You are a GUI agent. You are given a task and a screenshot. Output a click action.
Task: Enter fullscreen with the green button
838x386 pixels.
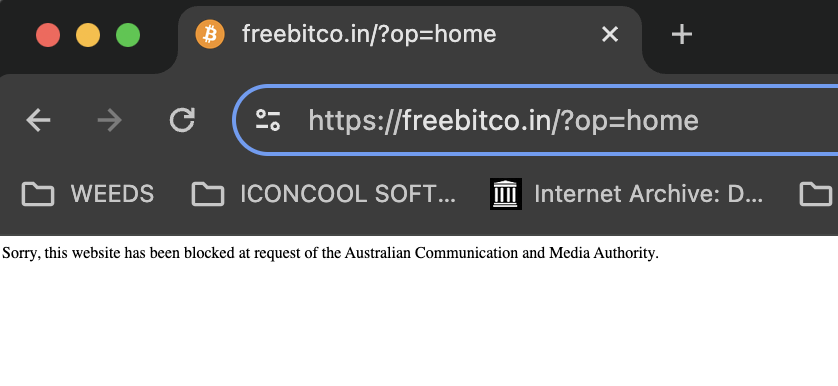[x=128, y=35]
